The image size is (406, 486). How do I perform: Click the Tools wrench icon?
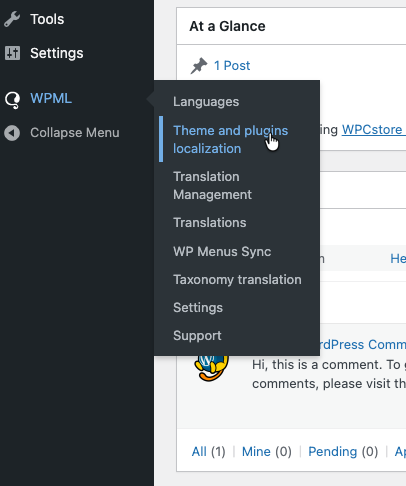point(12,19)
